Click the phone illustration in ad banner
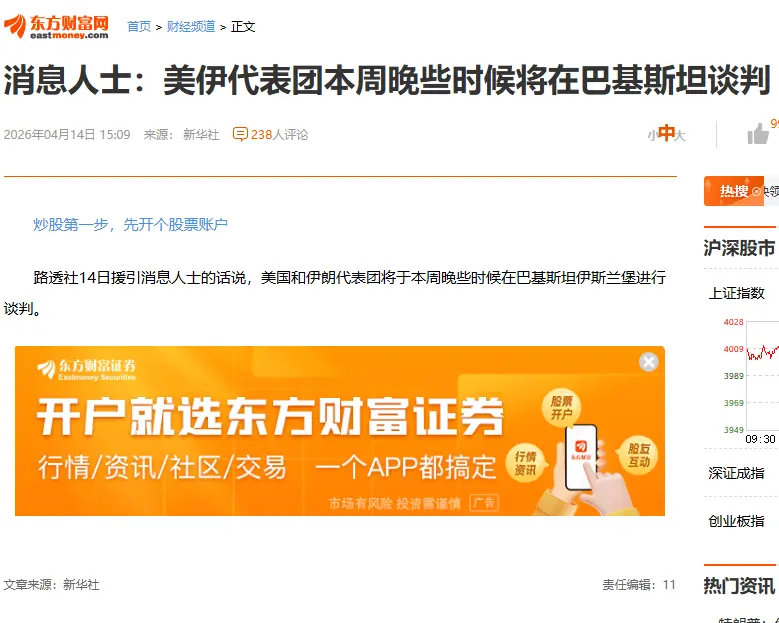 point(580,457)
